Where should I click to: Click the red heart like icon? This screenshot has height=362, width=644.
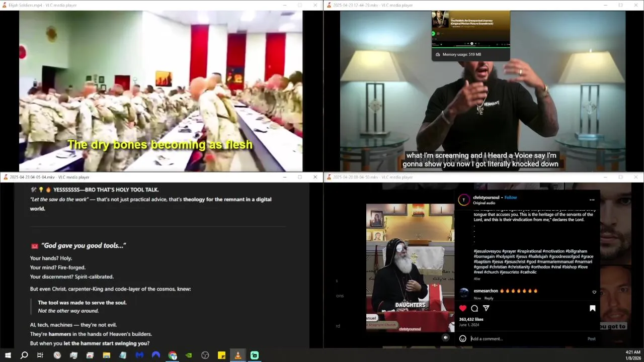(x=463, y=308)
